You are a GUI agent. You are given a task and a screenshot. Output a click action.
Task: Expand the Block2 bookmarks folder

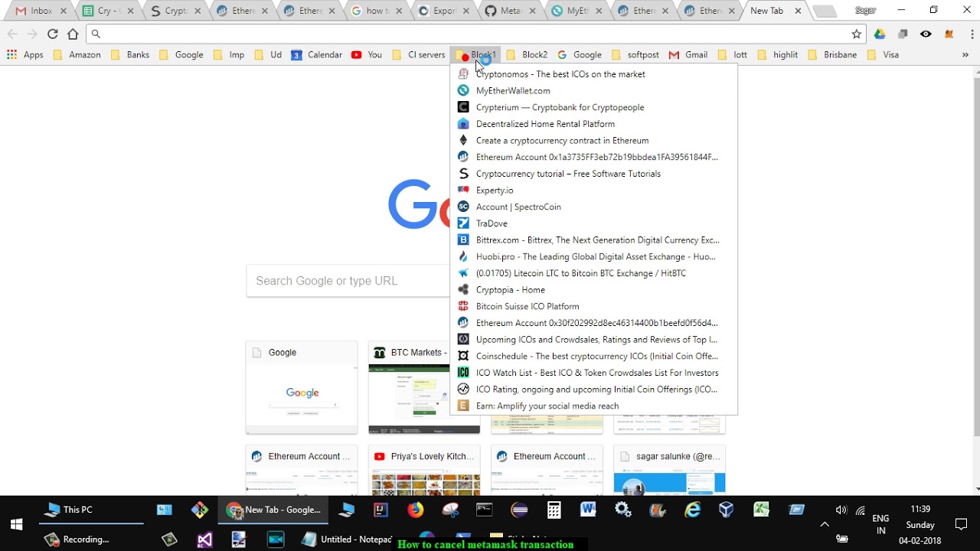tap(527, 55)
